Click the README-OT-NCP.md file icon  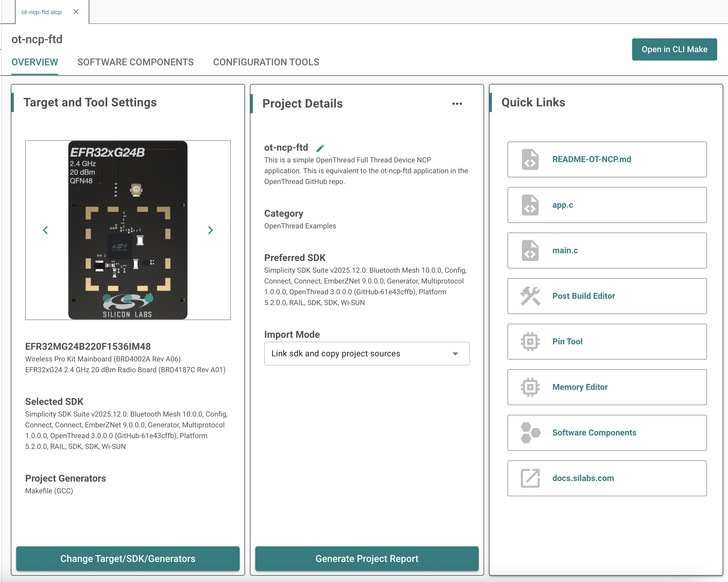pyautogui.click(x=530, y=159)
